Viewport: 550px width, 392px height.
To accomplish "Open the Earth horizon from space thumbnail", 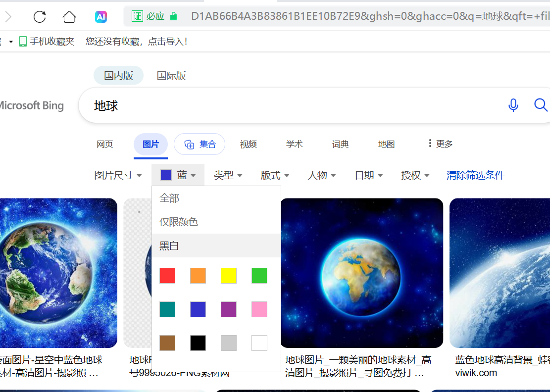I will [500, 273].
